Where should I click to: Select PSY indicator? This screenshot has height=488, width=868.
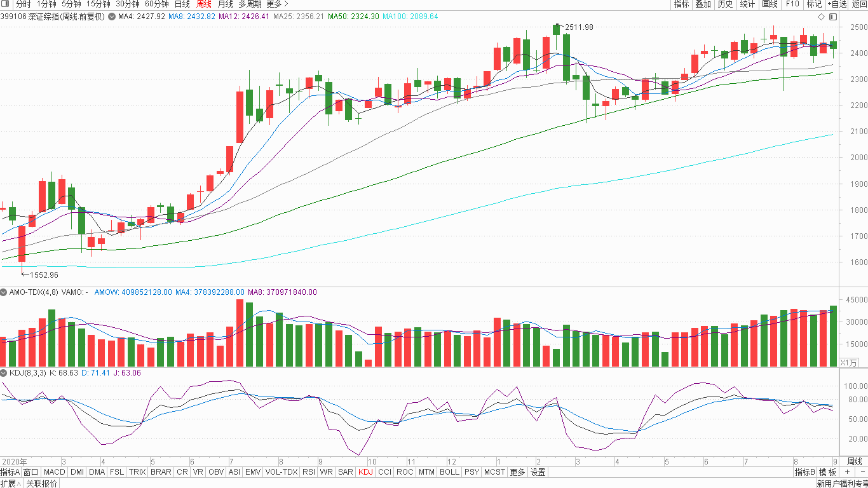click(471, 472)
